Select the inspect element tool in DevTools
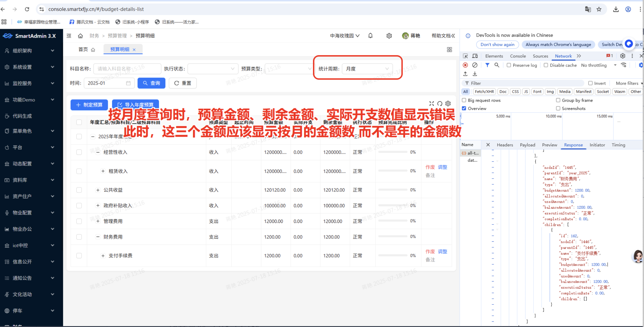The width and height of the screenshot is (644, 327). 465,56
